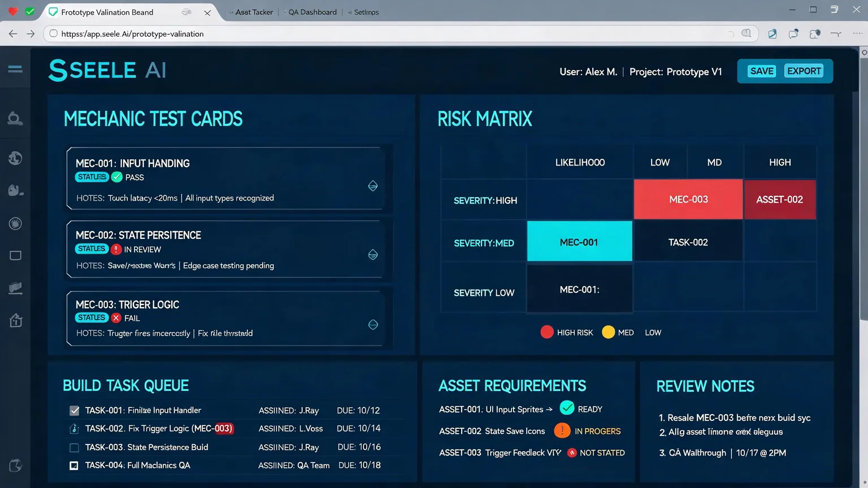Screen dimensions: 868x488
Task: Select the cyan MEC-001 risk matrix cell
Action: click(579, 242)
